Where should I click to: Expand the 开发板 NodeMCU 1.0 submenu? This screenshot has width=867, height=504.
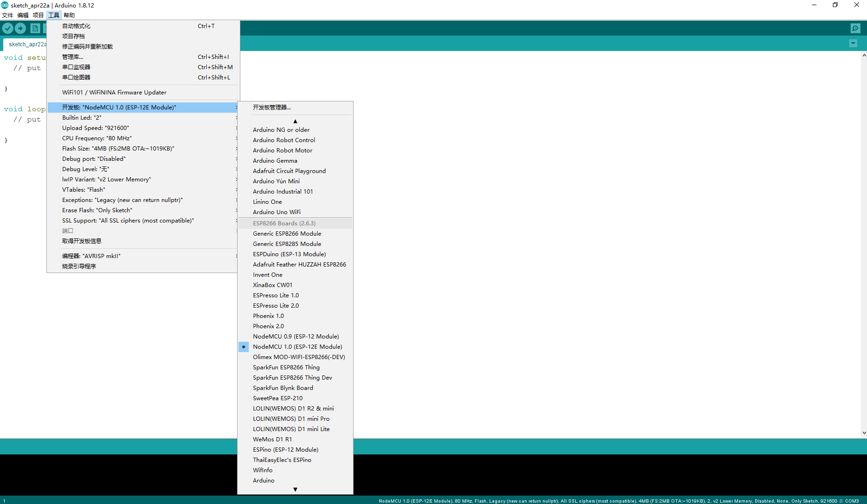coord(144,108)
